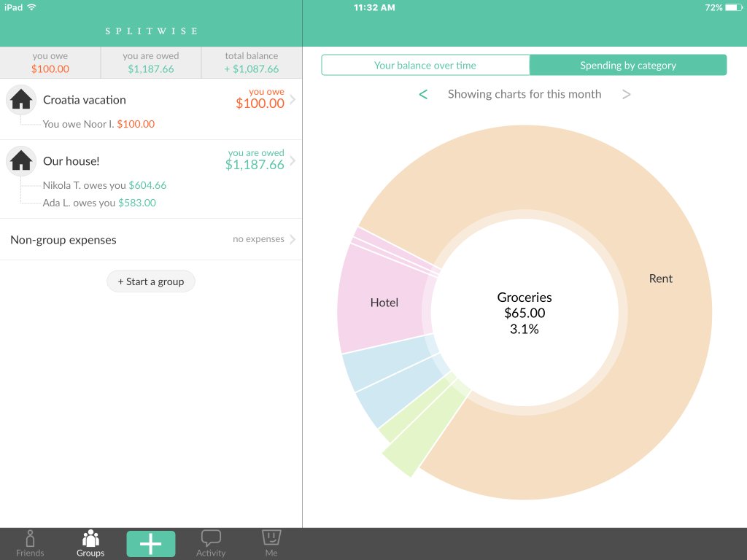Viewport: 747px width, 560px height.
Task: Open the Friends tab
Action: click(x=30, y=543)
